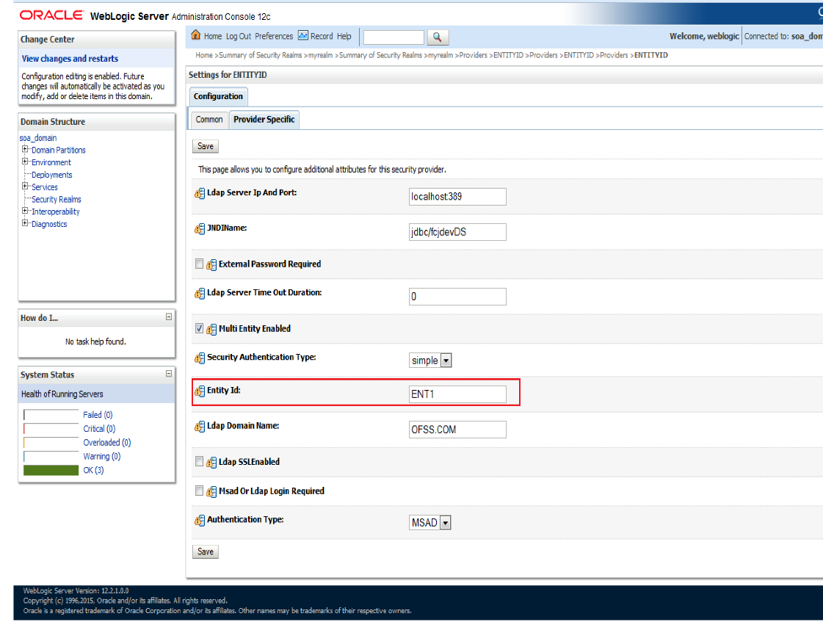Click icon beside Ldap Server Time Out Duration

pyautogui.click(x=200, y=294)
